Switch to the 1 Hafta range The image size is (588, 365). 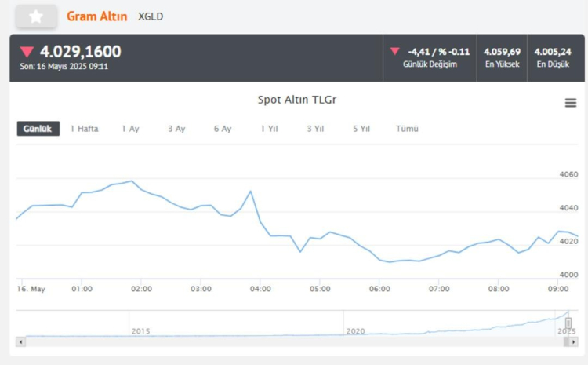(x=84, y=129)
